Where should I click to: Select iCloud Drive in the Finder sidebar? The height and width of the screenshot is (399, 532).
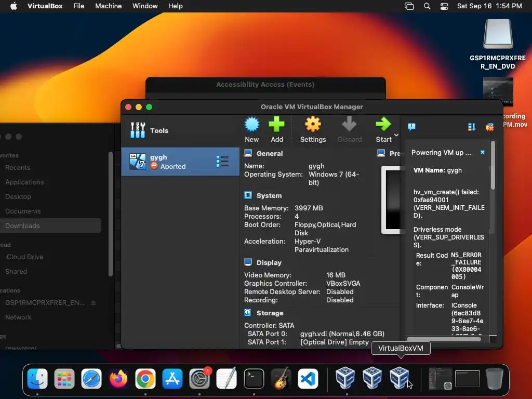tap(24, 257)
